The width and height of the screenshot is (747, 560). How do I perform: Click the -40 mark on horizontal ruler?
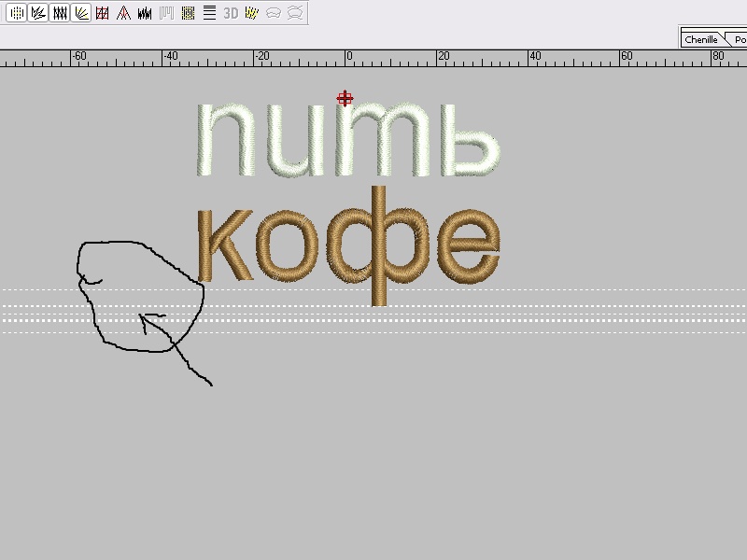(x=171, y=56)
